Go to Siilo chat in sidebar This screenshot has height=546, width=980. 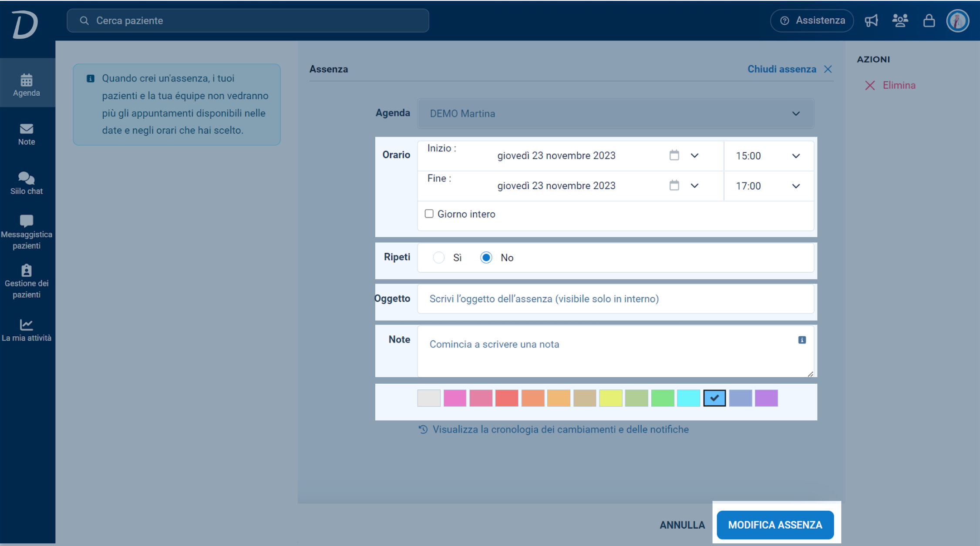(x=27, y=183)
